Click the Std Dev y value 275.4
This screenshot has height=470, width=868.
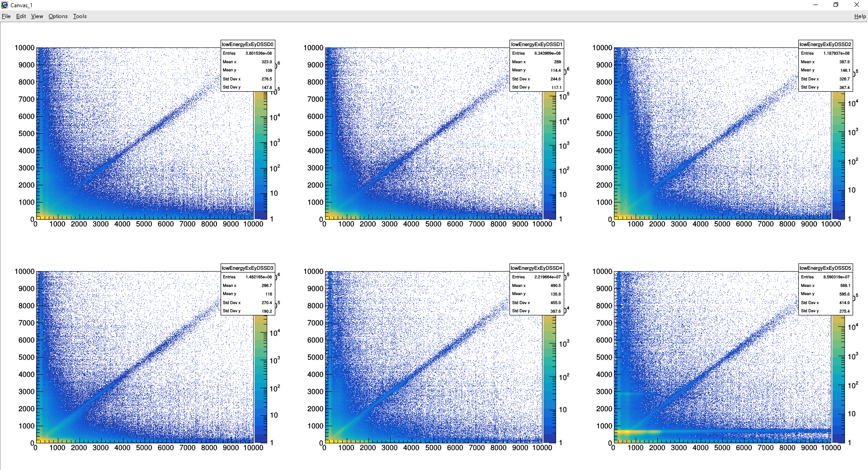pyautogui.click(x=844, y=311)
